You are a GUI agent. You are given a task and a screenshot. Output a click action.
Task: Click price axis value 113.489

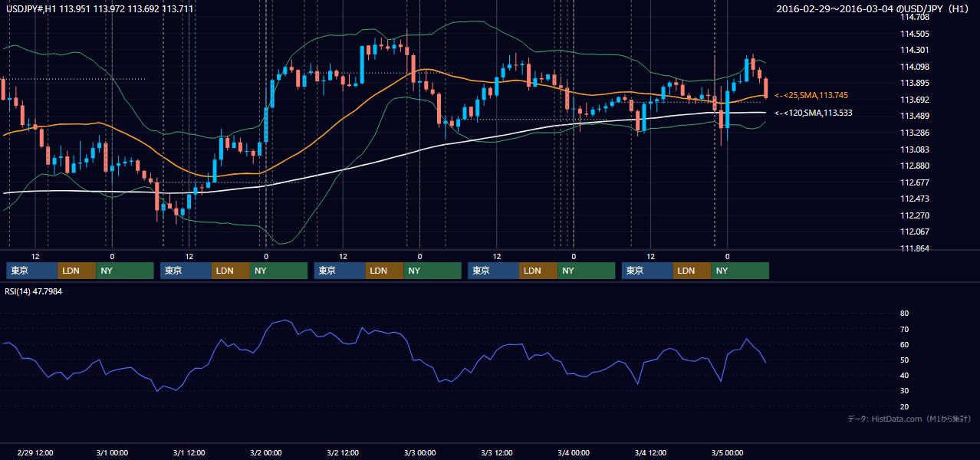click(915, 116)
